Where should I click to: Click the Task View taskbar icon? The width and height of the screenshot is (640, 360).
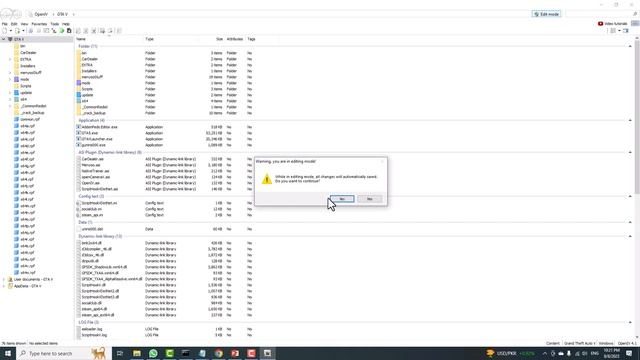120,353
